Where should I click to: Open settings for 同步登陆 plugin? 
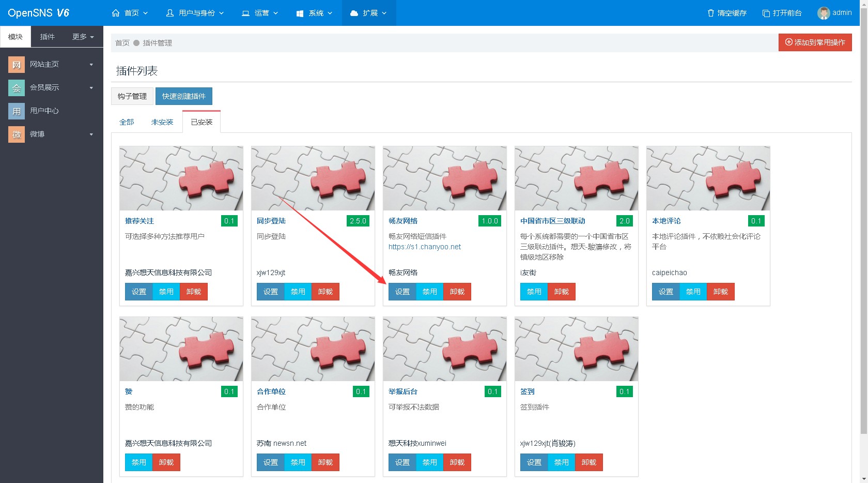271,292
